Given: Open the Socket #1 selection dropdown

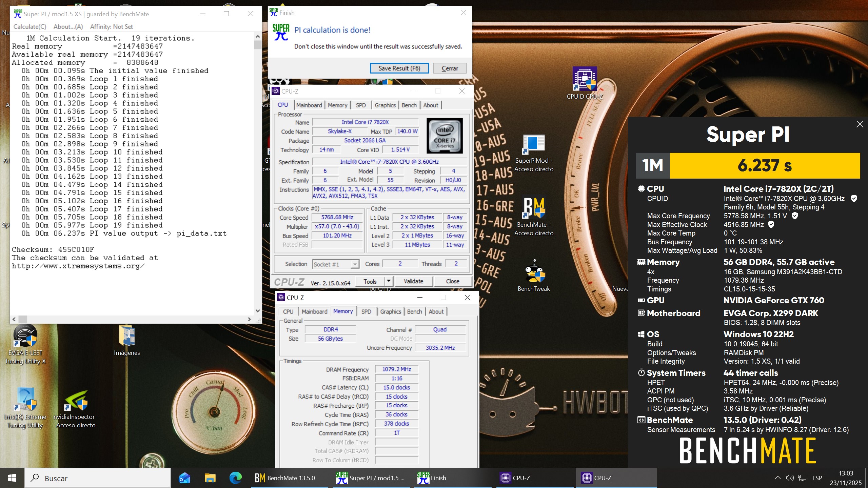Looking at the screenshot, I should [355, 264].
